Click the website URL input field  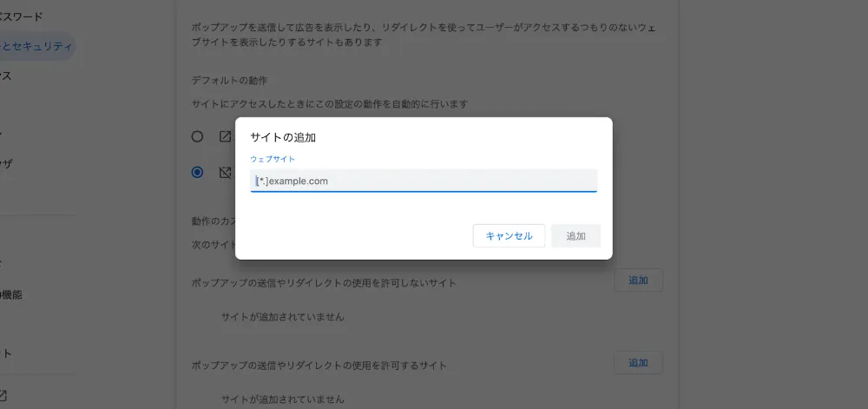(x=424, y=181)
